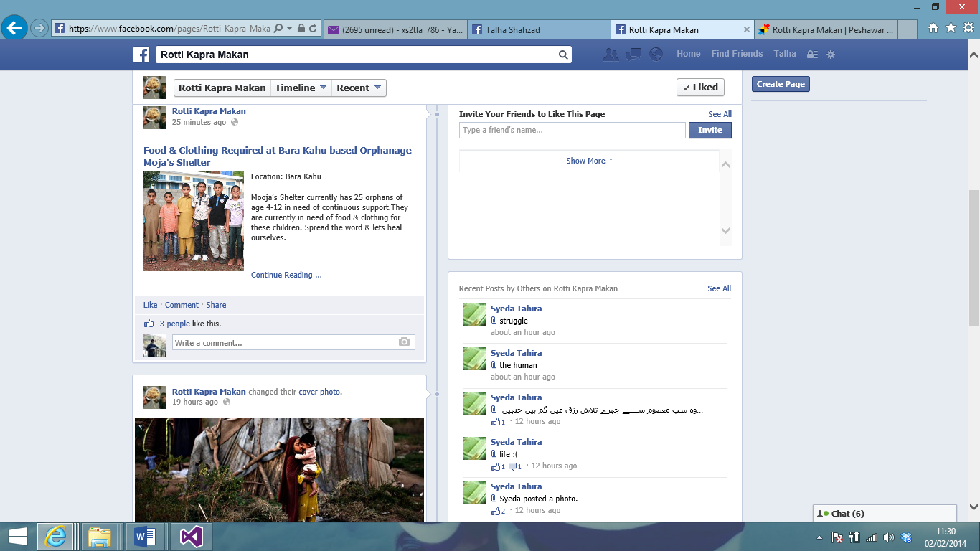Open the address bar dropdown arrow
This screenshot has width=980, height=551.
click(289, 29)
